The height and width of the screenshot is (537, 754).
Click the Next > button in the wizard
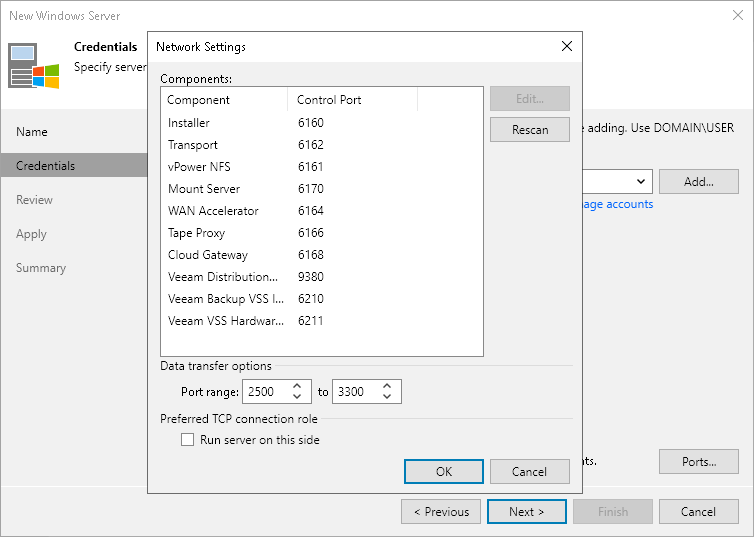[527, 512]
